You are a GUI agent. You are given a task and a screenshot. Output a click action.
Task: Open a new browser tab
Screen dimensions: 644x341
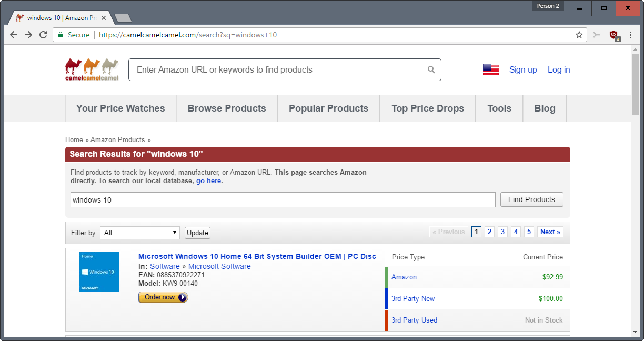point(123,18)
